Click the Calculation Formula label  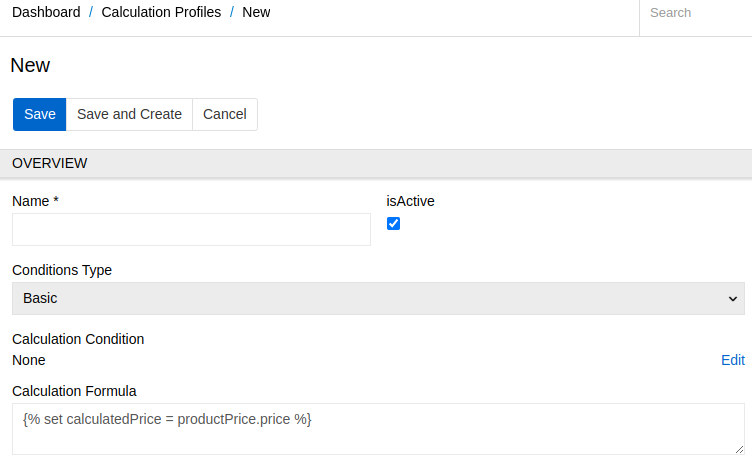74,391
